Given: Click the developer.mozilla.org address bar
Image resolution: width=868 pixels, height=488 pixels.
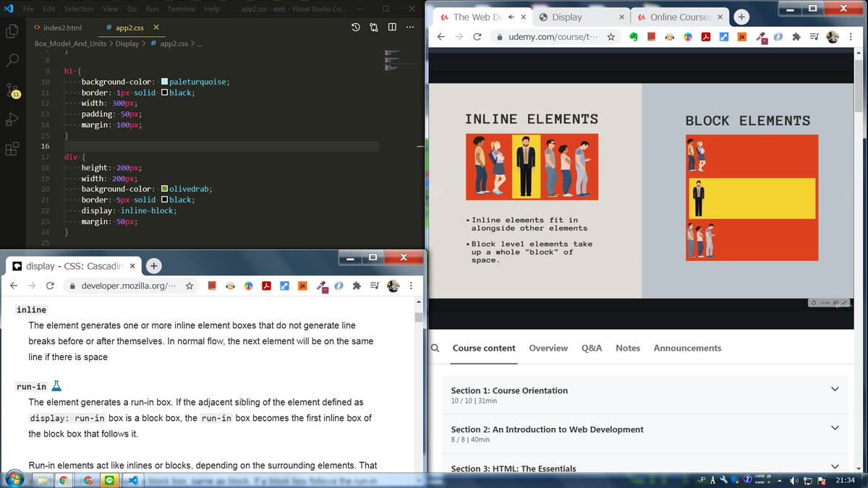Looking at the screenshot, I should click(x=132, y=286).
